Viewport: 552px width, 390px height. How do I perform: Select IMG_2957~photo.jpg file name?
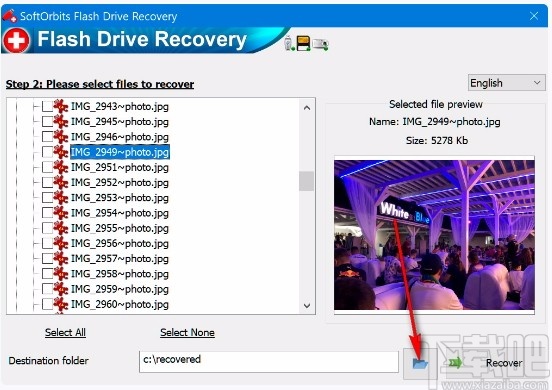[120, 258]
